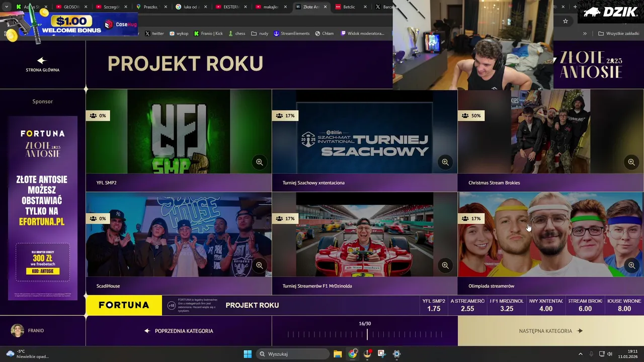Click volume icon in system tray
The width and height of the screenshot is (644, 362).
pyautogui.click(x=610, y=354)
